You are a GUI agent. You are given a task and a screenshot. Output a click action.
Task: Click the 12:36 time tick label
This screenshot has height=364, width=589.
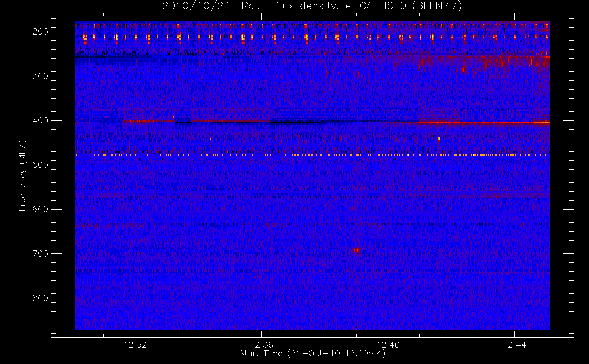(261, 345)
